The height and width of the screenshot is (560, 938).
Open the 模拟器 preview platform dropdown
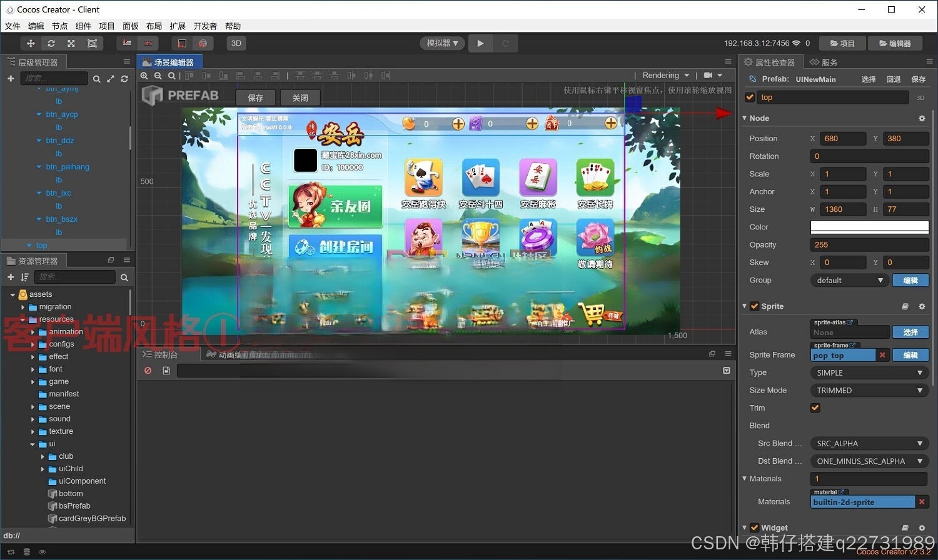[x=442, y=43]
